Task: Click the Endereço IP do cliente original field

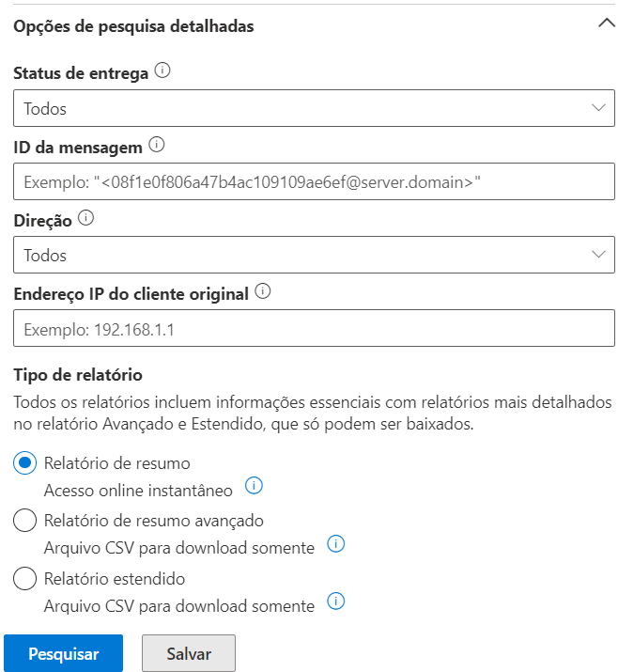Action: point(314,329)
